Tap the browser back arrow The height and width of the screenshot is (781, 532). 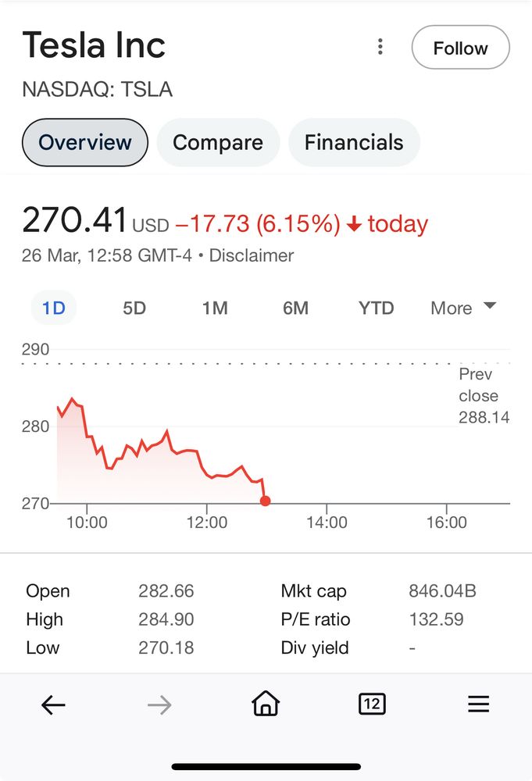pyautogui.click(x=53, y=704)
